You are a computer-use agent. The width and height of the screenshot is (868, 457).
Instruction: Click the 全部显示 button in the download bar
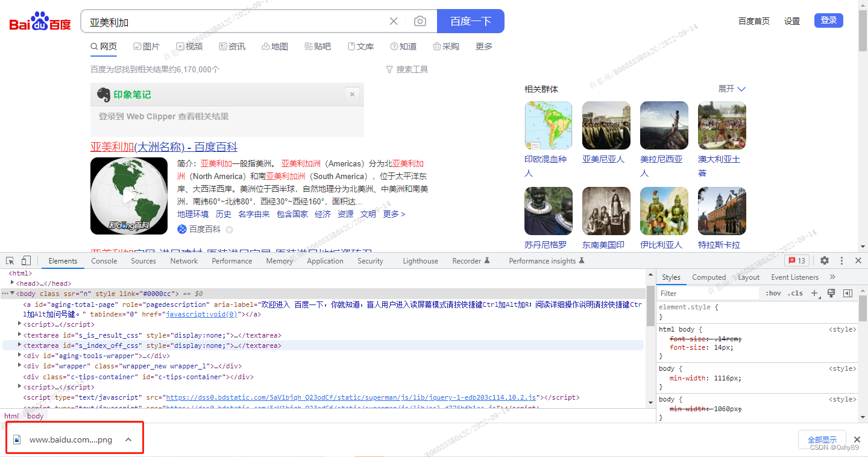point(822,440)
